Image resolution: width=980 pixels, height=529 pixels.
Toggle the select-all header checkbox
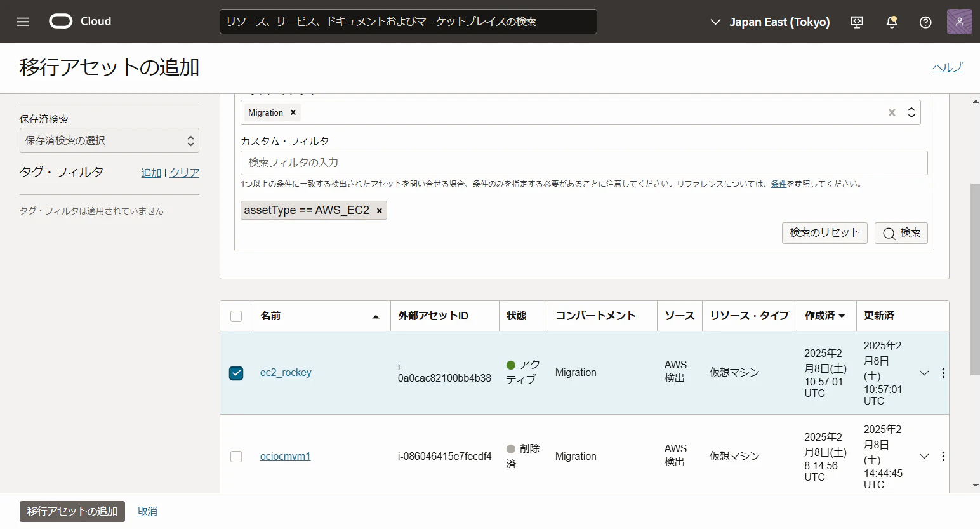click(x=236, y=316)
